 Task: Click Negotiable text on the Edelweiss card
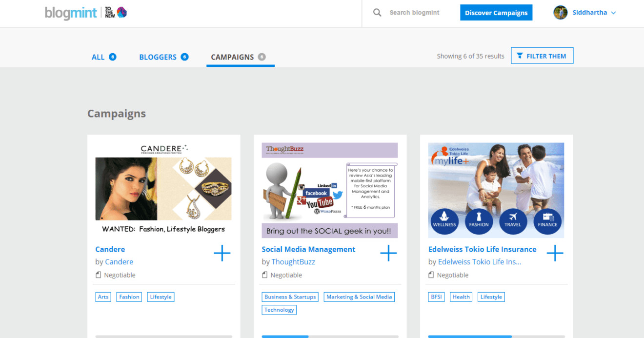(x=452, y=275)
